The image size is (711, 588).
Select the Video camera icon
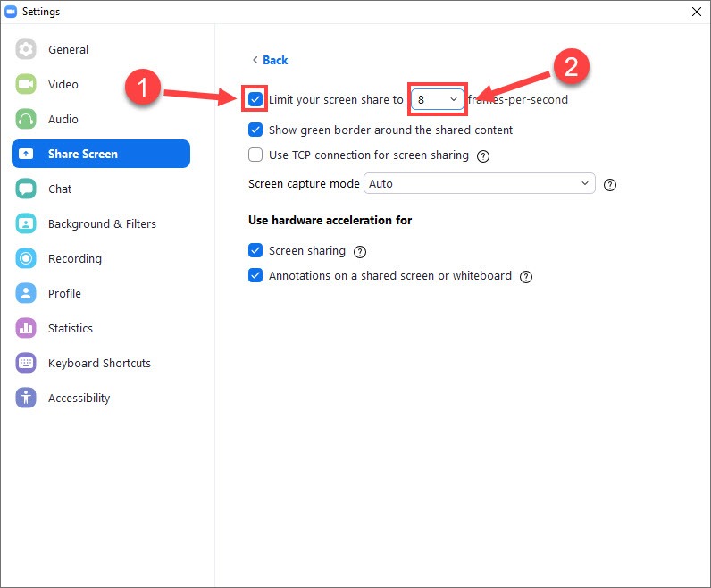pyautogui.click(x=26, y=85)
